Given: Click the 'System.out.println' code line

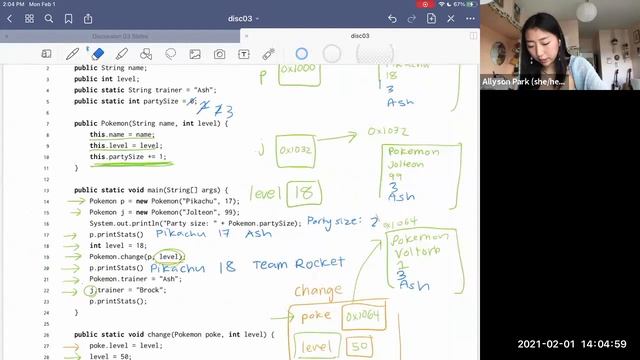Looking at the screenshot, I should (x=195, y=224).
